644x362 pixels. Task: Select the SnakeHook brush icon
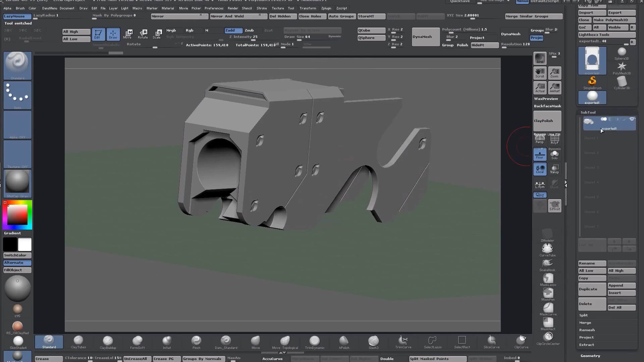click(547, 264)
